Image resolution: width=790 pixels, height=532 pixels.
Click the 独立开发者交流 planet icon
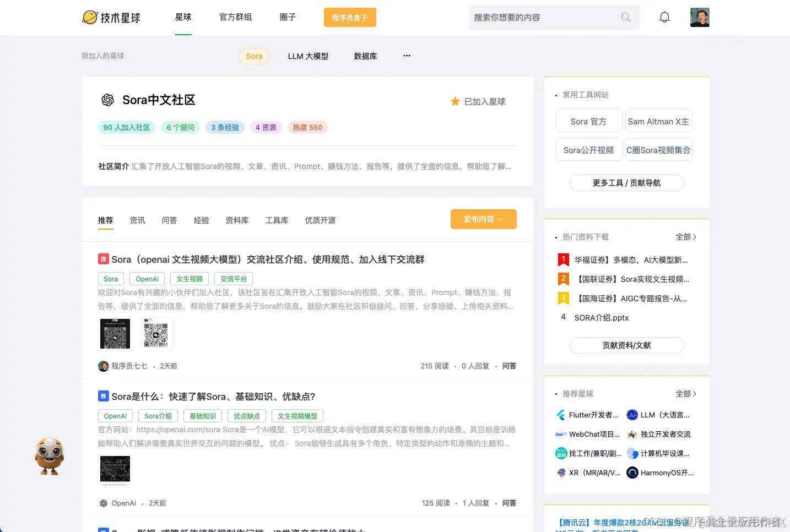(x=632, y=434)
